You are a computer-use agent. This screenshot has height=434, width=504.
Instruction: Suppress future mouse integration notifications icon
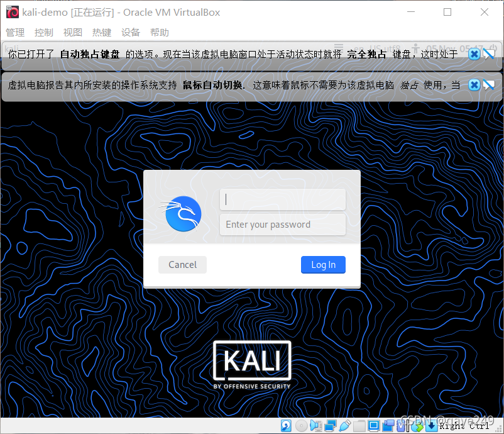tap(488, 85)
